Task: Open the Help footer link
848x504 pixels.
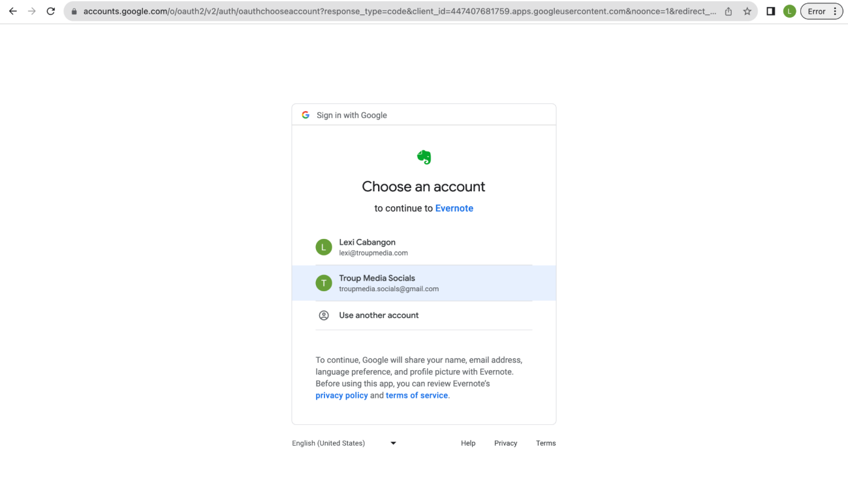Action: click(x=468, y=443)
